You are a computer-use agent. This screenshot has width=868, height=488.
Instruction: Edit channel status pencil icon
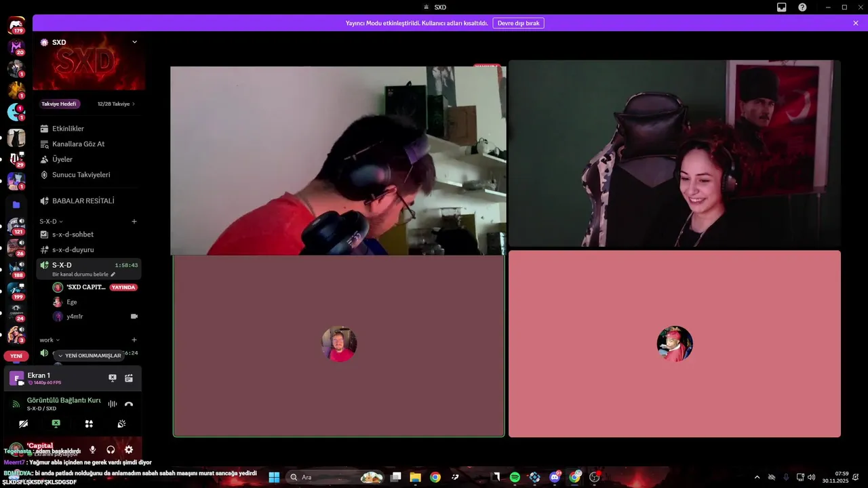[x=113, y=274]
